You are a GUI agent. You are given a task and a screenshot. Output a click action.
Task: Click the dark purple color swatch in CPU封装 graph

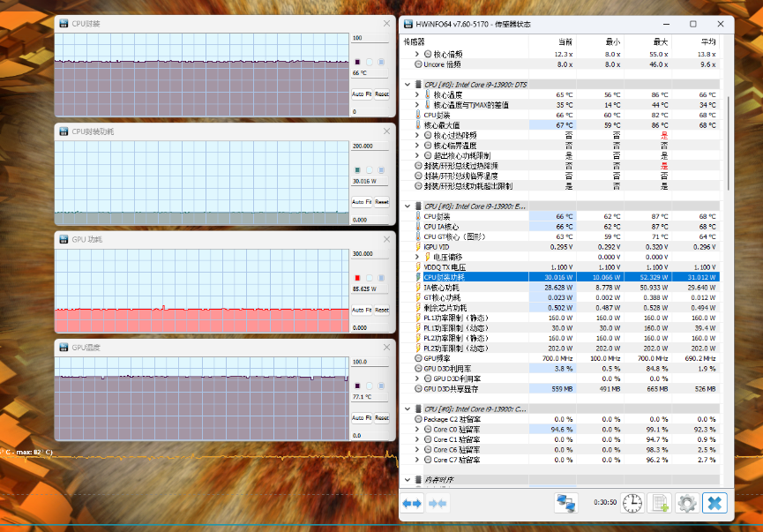tap(357, 62)
